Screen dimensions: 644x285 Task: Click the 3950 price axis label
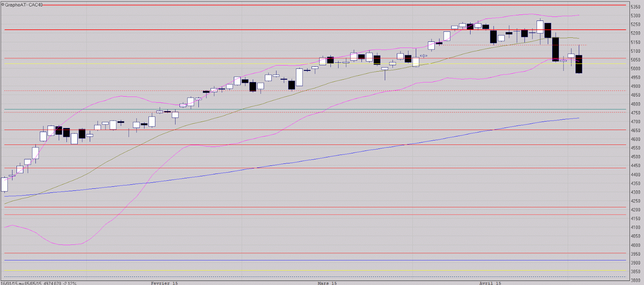point(636,254)
